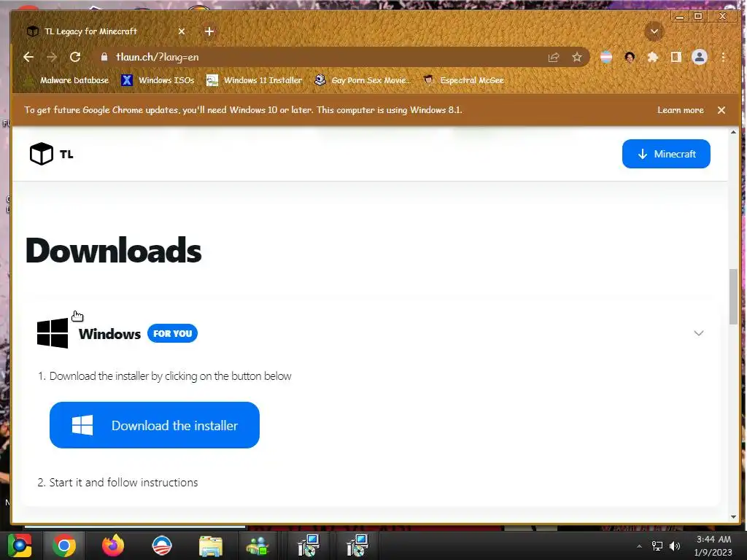Bookmark this page with the star
Viewport: 747px width, 560px height.
pyautogui.click(x=577, y=58)
